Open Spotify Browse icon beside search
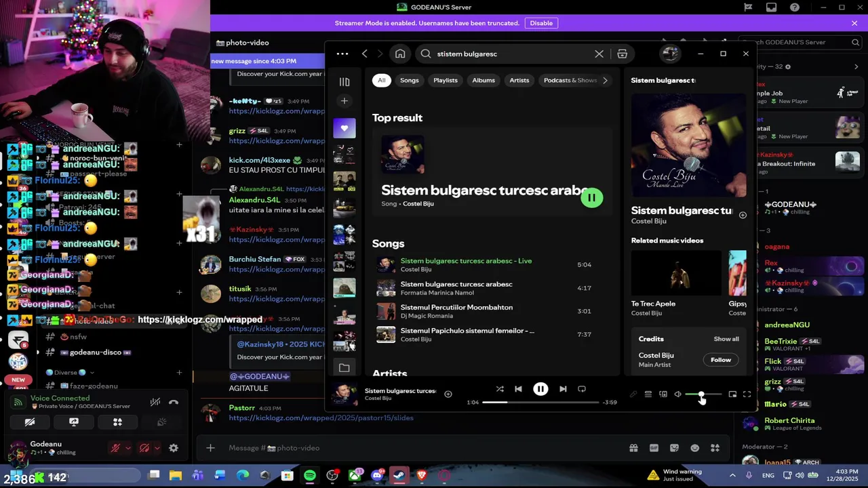868x488 pixels. click(622, 54)
